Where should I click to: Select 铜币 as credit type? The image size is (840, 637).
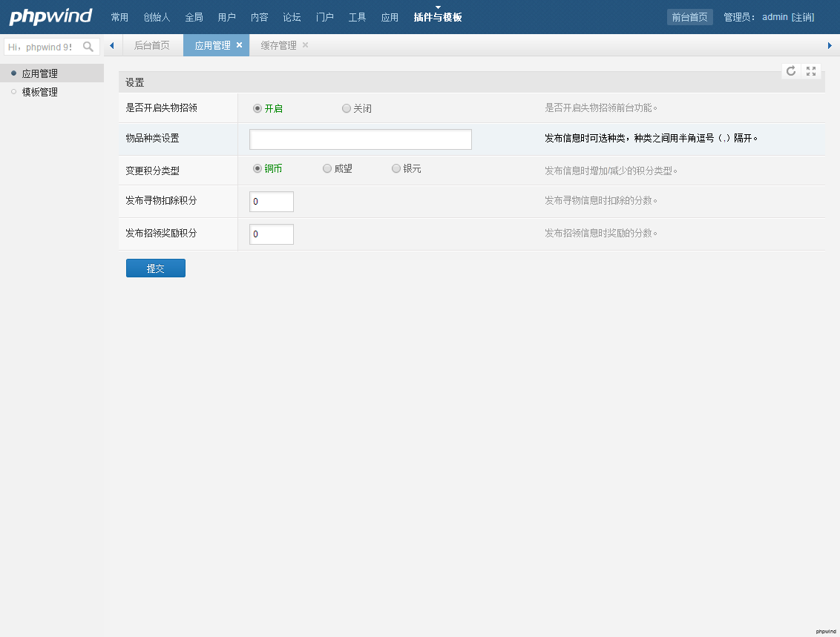coord(257,168)
